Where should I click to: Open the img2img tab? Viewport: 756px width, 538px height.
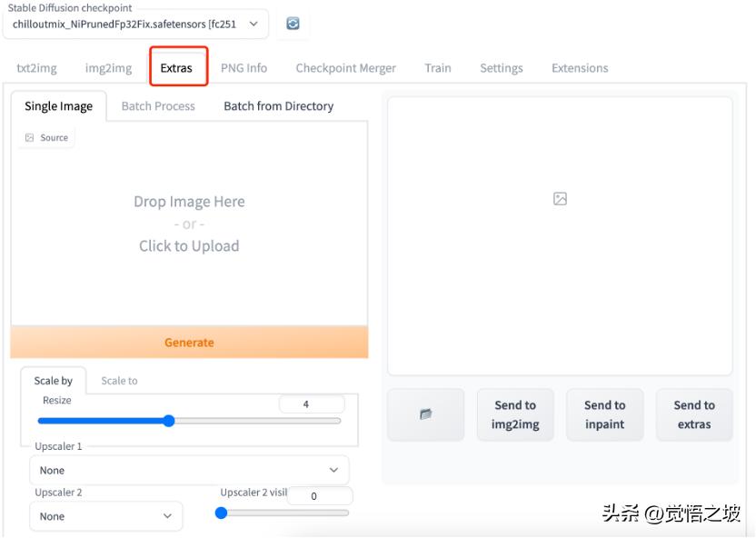(x=108, y=68)
